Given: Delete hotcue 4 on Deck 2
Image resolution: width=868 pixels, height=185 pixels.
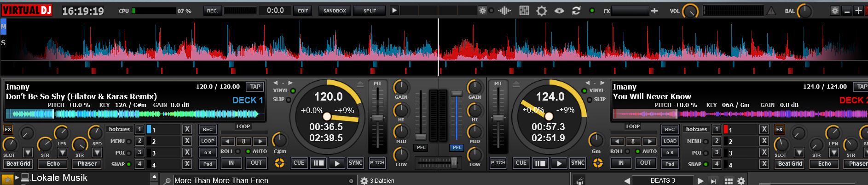Looking at the screenshot, I should [x=764, y=163].
